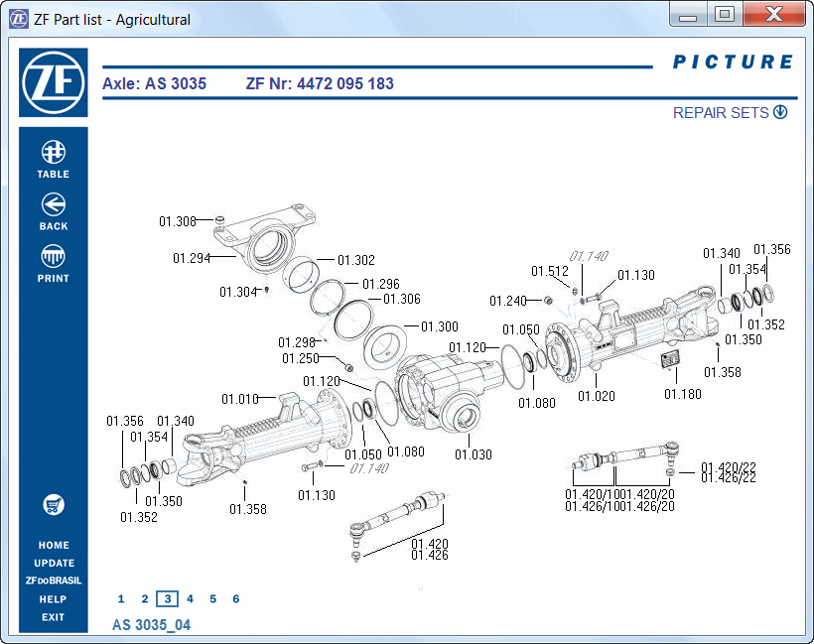Viewport: 814px width, 644px height.
Task: Switch to picture page 1
Action: click(x=121, y=598)
